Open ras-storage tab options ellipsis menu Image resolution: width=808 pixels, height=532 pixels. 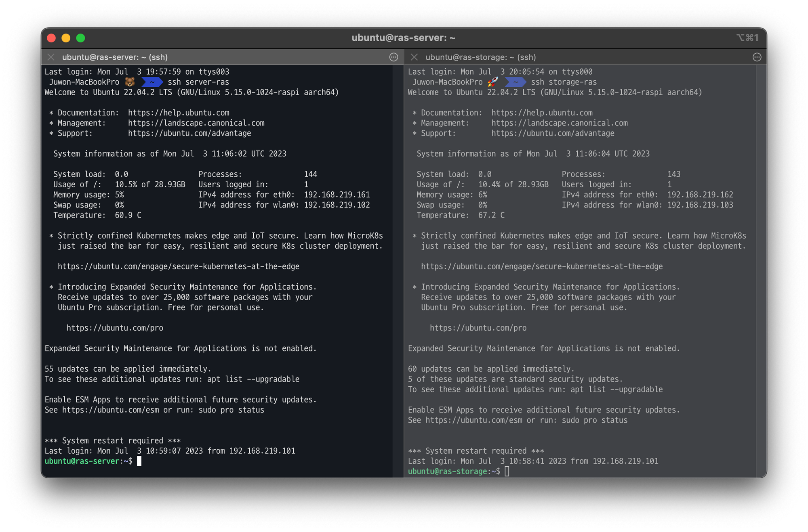pos(757,57)
